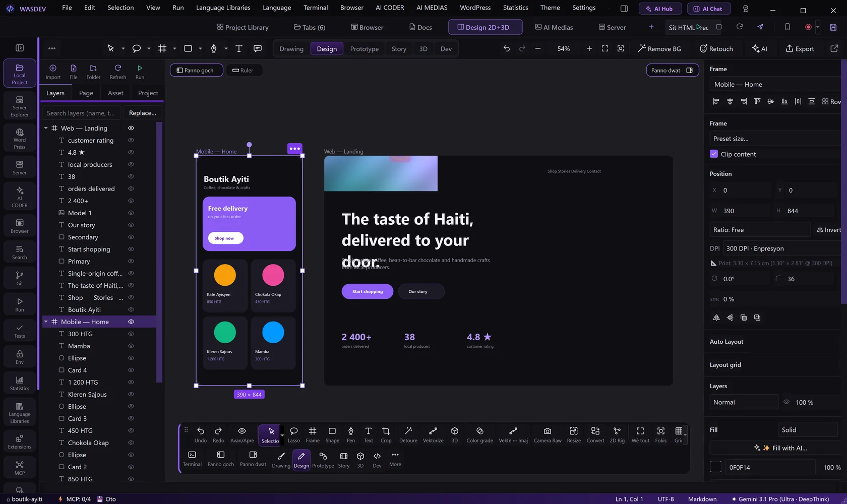Open the Normal blend mode dropdown
Image resolution: width=847 pixels, height=504 pixels.
point(744,402)
